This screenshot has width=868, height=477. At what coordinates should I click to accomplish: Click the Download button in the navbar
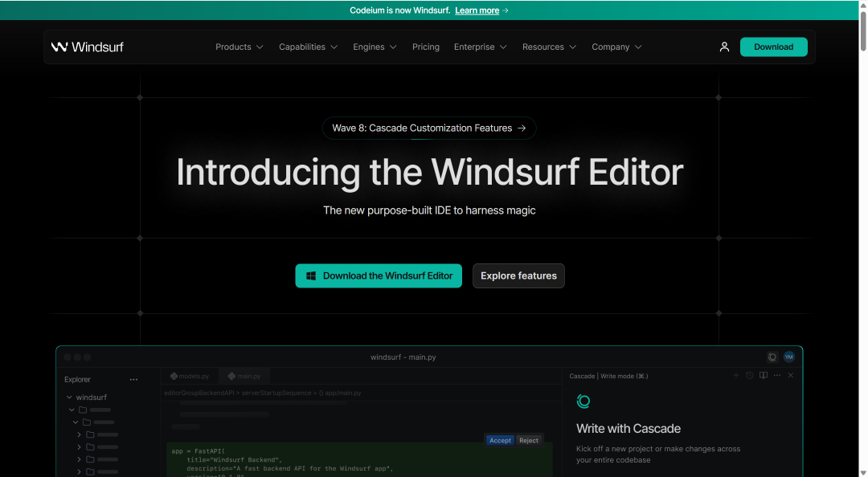click(773, 47)
